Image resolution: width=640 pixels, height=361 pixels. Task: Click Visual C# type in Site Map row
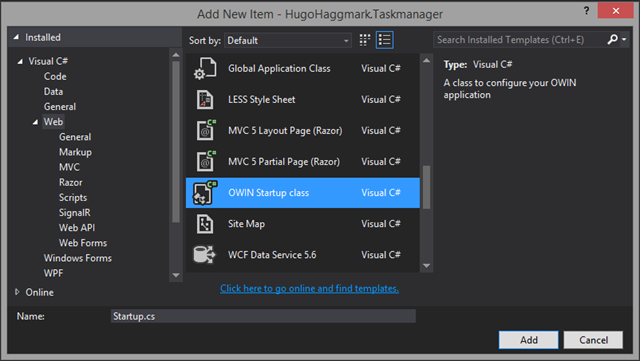click(x=381, y=224)
